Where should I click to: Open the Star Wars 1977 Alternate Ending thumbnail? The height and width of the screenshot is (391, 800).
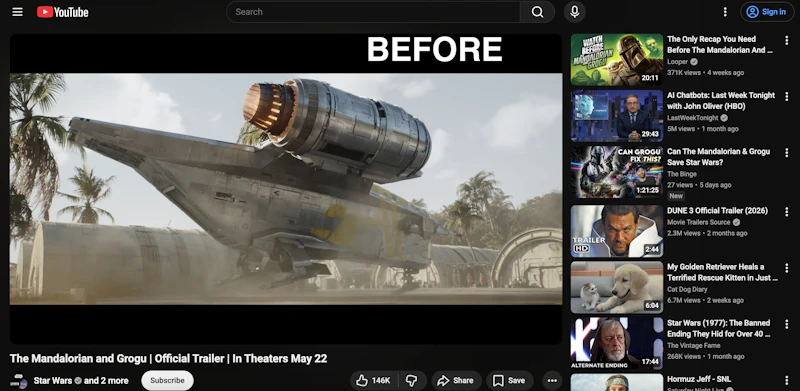pyautogui.click(x=617, y=344)
